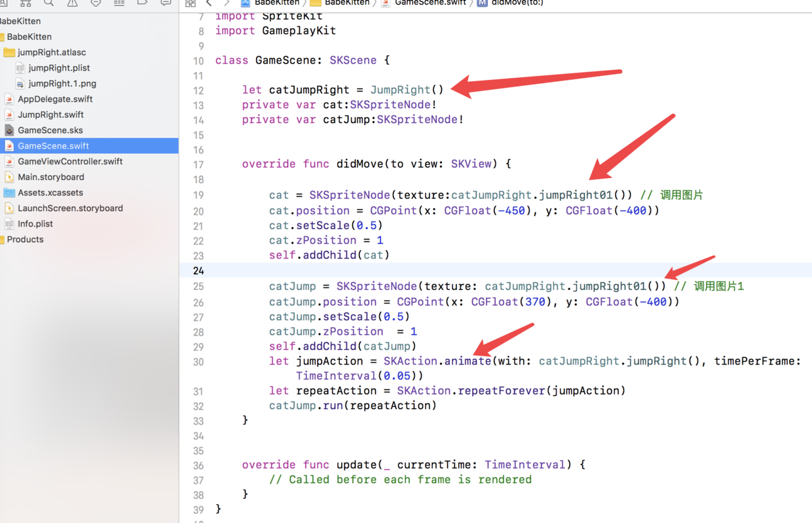Open GameScene.swift jump bar segment

[x=424, y=3]
